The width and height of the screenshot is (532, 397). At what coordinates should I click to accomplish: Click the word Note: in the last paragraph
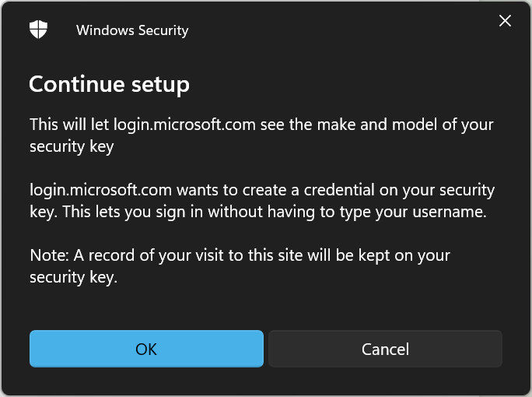coord(50,255)
